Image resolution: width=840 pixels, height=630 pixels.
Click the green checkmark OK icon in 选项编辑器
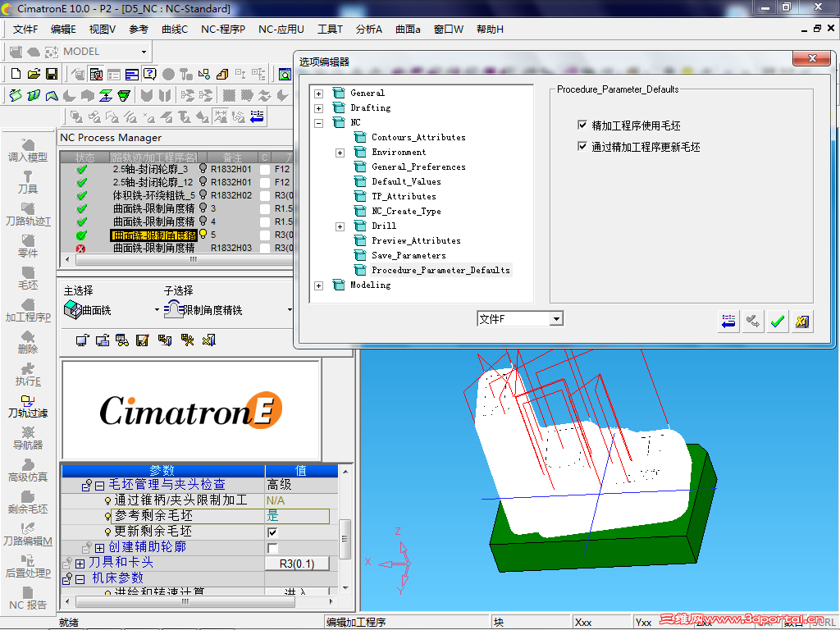click(x=778, y=322)
